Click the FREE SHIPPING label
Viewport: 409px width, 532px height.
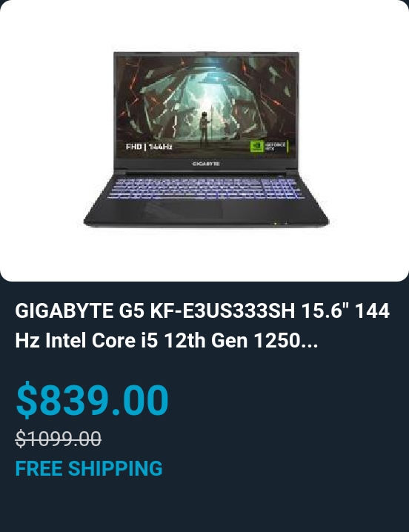[89, 468]
